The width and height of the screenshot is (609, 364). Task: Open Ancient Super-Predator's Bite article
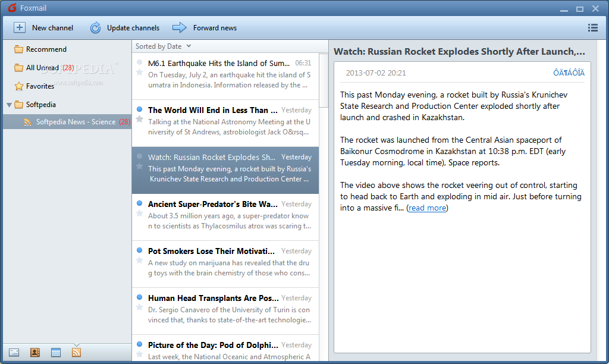click(225, 217)
